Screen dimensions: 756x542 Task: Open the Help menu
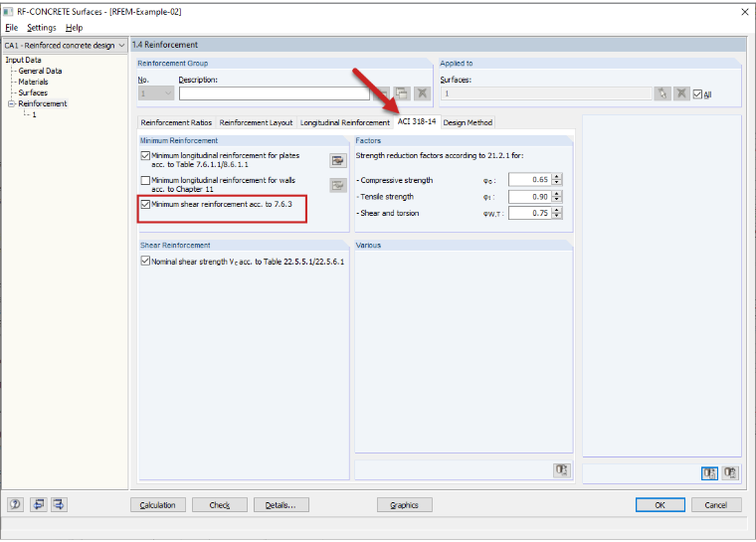tap(75, 28)
